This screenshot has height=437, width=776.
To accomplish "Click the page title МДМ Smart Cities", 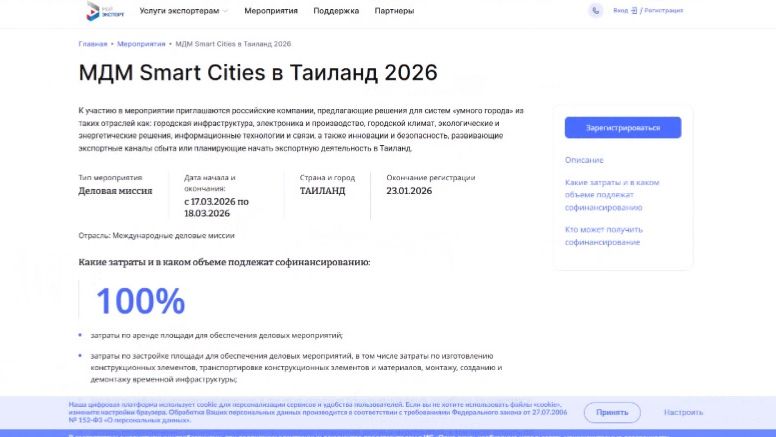I will pos(258,73).
